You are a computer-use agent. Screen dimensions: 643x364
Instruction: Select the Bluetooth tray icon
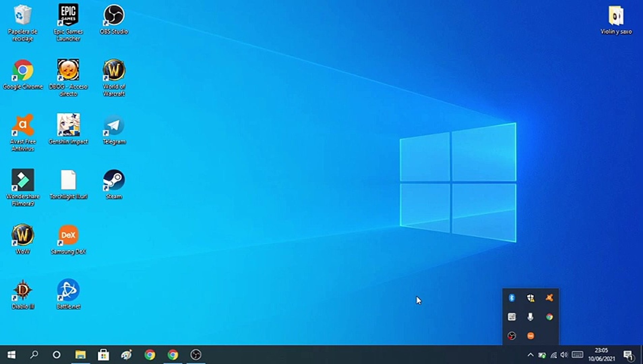[x=512, y=298]
